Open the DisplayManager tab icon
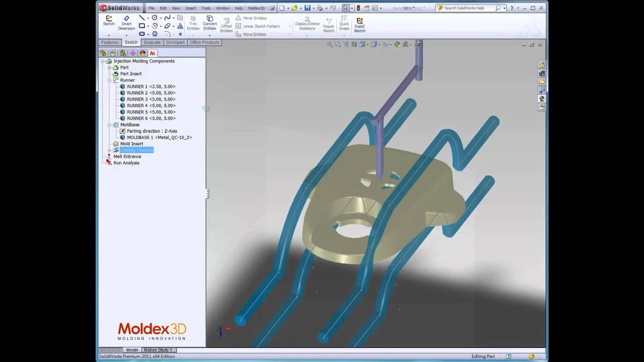 click(x=142, y=53)
